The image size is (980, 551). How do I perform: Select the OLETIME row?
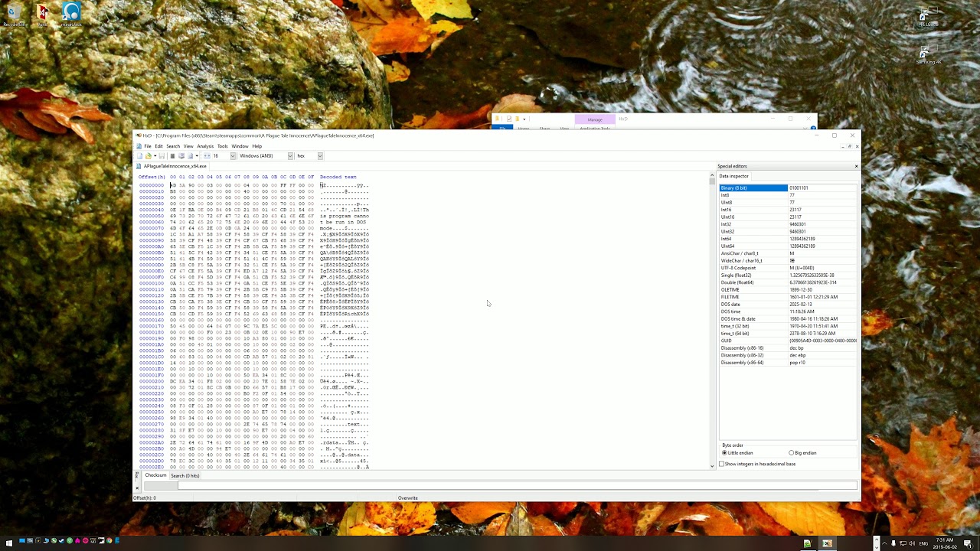click(788, 289)
